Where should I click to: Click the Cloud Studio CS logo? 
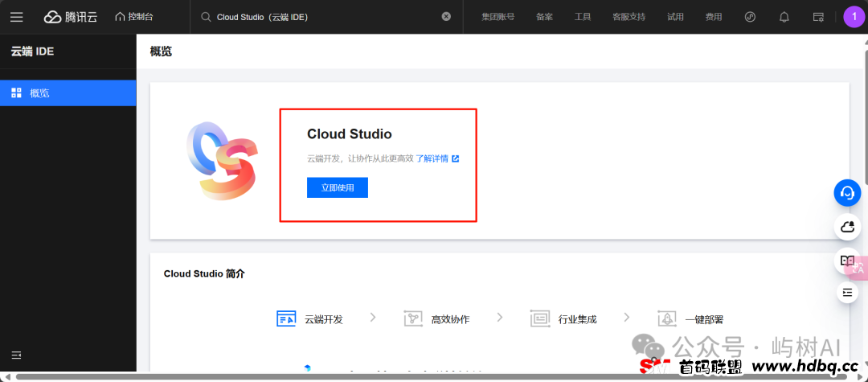223,161
